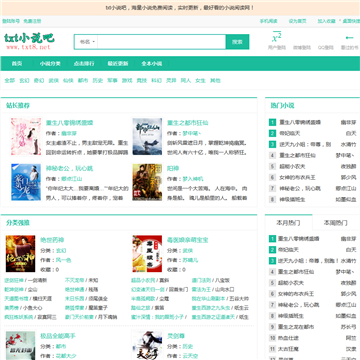Select 玄幻 in the category filter row
360x360 pixels.
coord(24,80)
